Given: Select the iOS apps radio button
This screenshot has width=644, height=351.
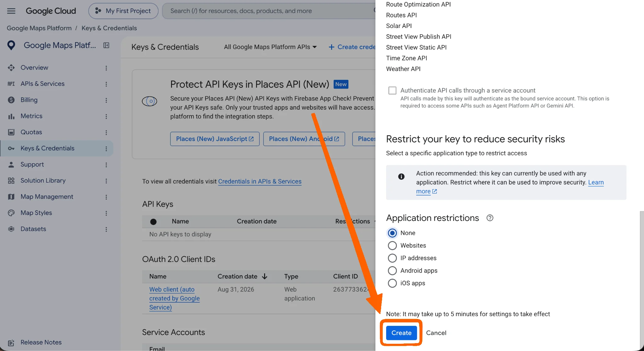Looking at the screenshot, I should click(x=392, y=283).
